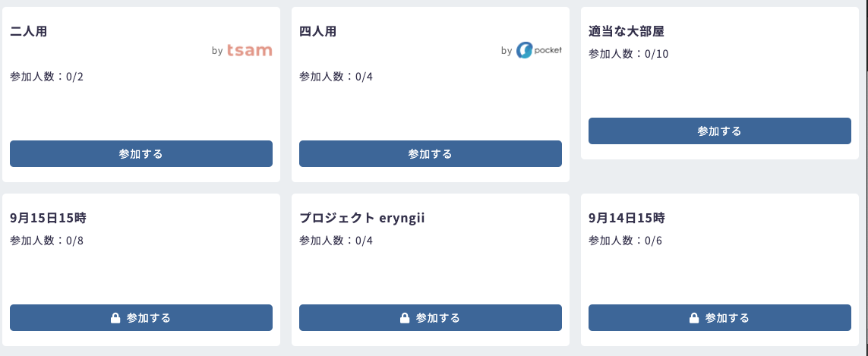868x356 pixels.
Task: Join the 適当な大部屋 room
Action: coord(719,131)
